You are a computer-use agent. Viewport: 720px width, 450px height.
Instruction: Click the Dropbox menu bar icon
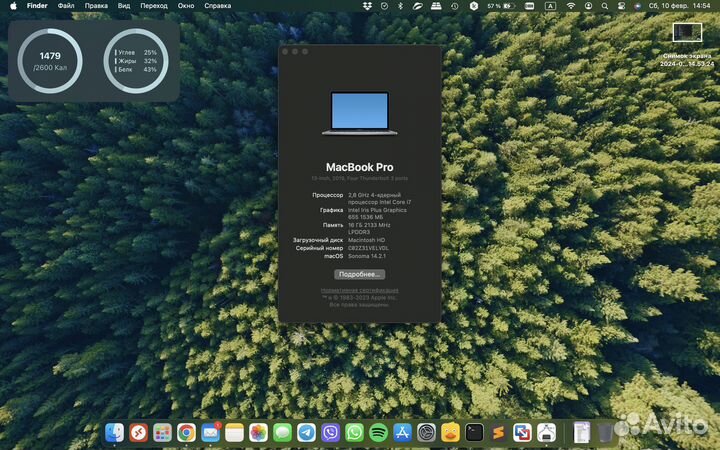coord(367,6)
